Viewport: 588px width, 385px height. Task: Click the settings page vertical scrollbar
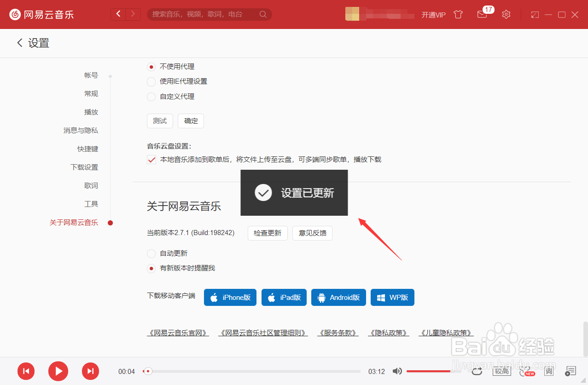coord(585,339)
